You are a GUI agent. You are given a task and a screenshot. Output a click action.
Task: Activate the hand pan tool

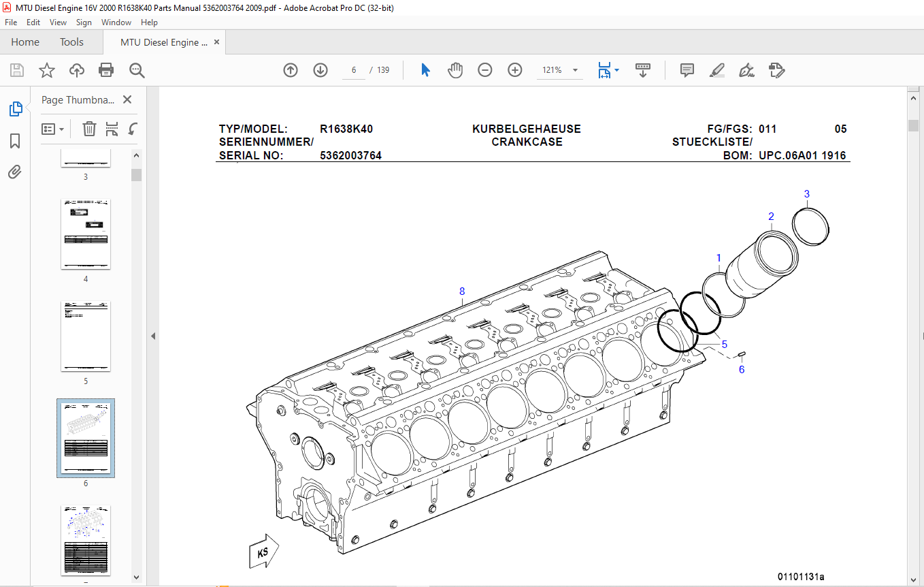pyautogui.click(x=455, y=70)
